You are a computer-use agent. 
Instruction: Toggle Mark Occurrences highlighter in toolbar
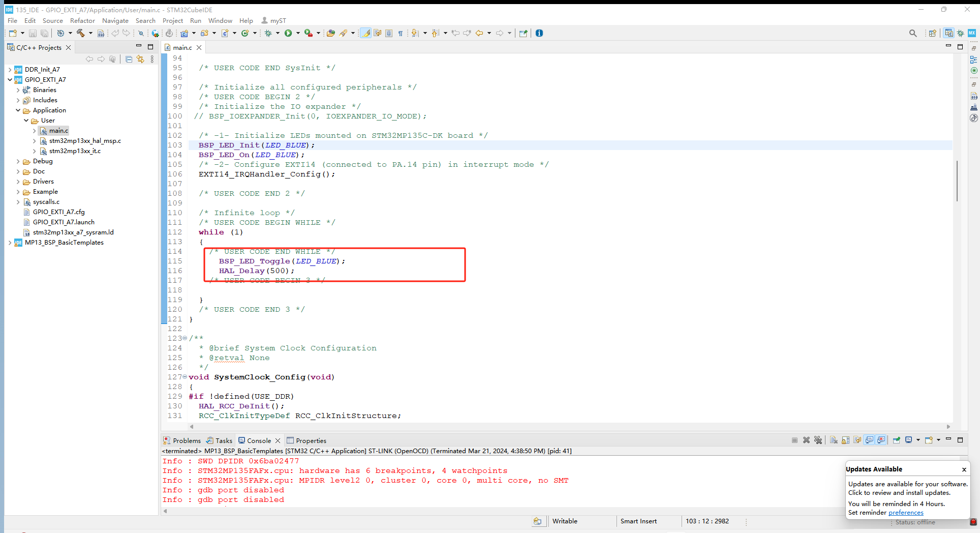point(365,33)
